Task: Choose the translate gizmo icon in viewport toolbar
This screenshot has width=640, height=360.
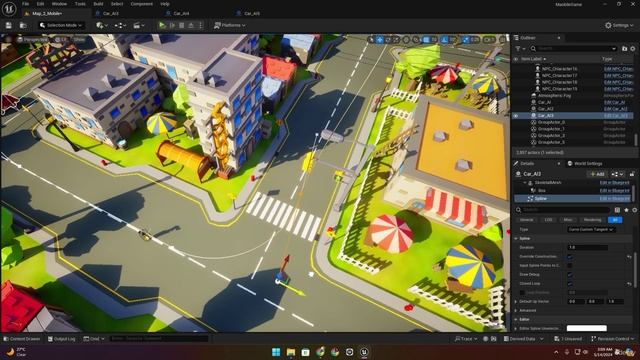Action: pos(380,40)
